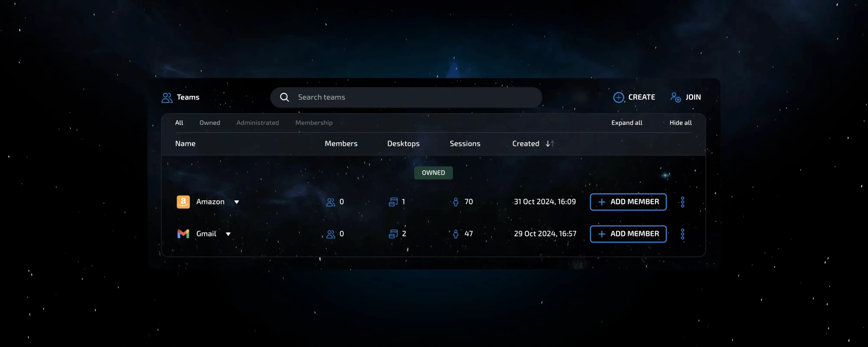Open the three-dot menu for Amazon
868x347 pixels.
pos(682,202)
